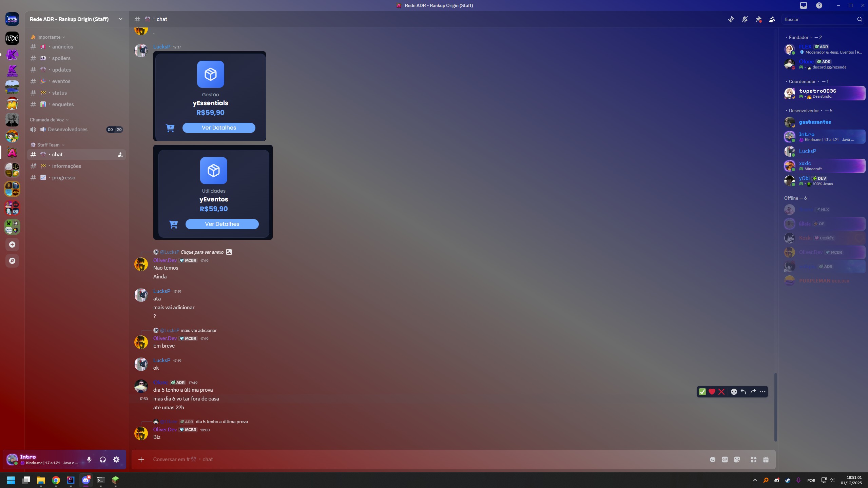This screenshot has height=488, width=868.
Task: Toggle headphone deafen in user panel
Action: coord(103,460)
